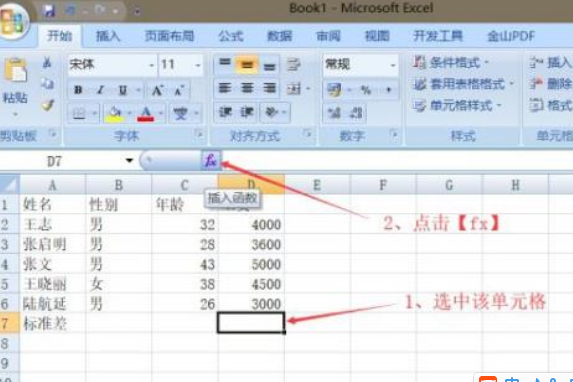This screenshot has width=573, height=382.
Task: Open 条件格式 conditional formatting menu
Action: (x=450, y=63)
